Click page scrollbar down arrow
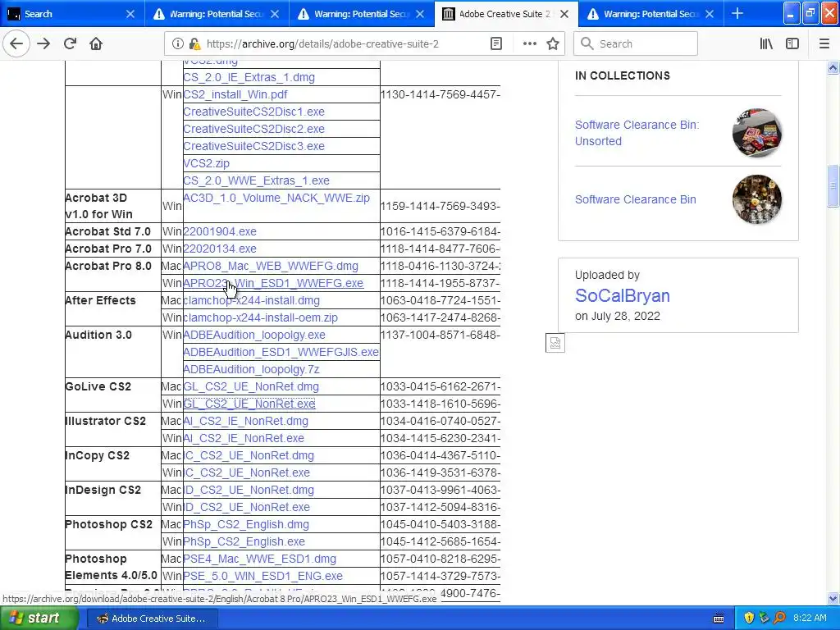This screenshot has width=840, height=630. tap(833, 598)
